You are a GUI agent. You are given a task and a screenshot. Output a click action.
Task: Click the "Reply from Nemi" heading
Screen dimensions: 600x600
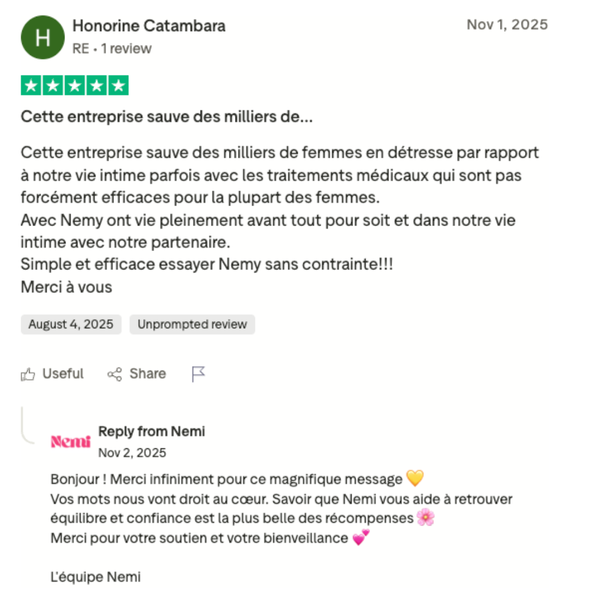[151, 431]
